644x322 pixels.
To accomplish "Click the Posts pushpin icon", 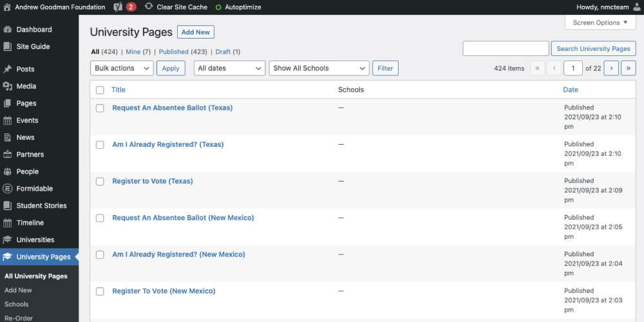I will tap(7, 69).
